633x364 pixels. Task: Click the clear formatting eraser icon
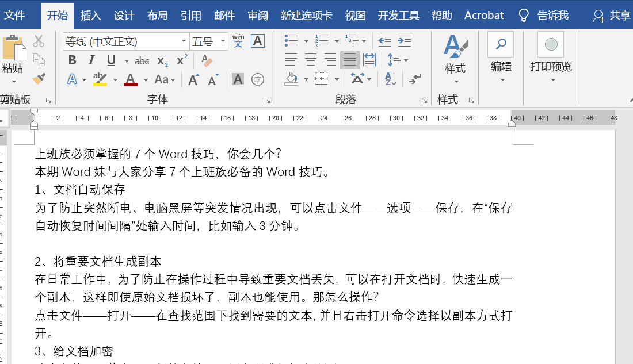pyautogui.click(x=207, y=60)
